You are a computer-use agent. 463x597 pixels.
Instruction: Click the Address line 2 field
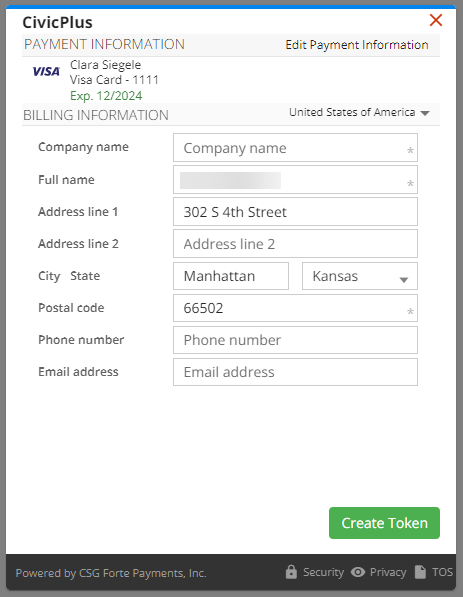pyautogui.click(x=295, y=244)
